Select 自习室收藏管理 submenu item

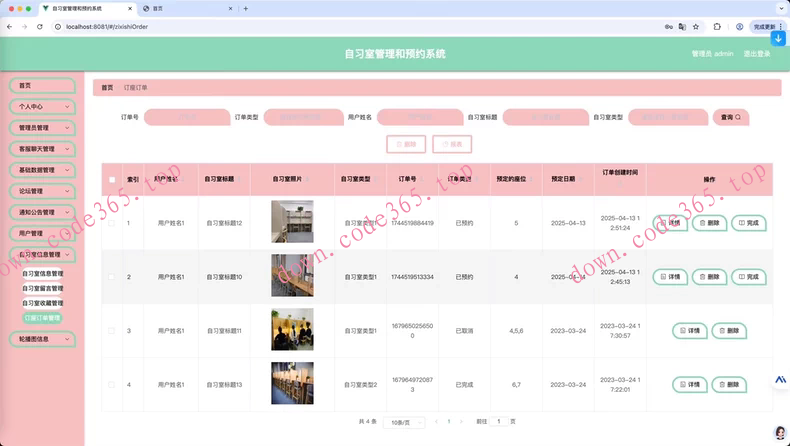[42, 303]
